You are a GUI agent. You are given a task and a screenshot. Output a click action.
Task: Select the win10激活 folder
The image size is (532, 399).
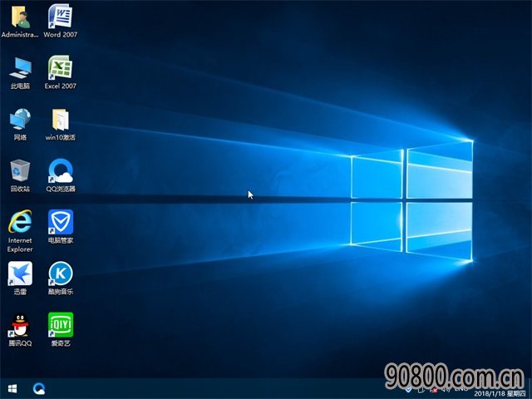pos(61,124)
